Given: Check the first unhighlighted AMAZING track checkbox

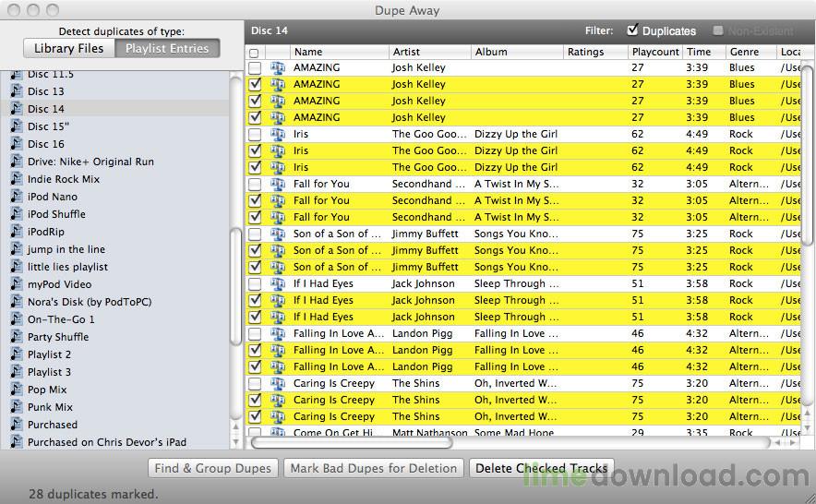Looking at the screenshot, I should 255,67.
